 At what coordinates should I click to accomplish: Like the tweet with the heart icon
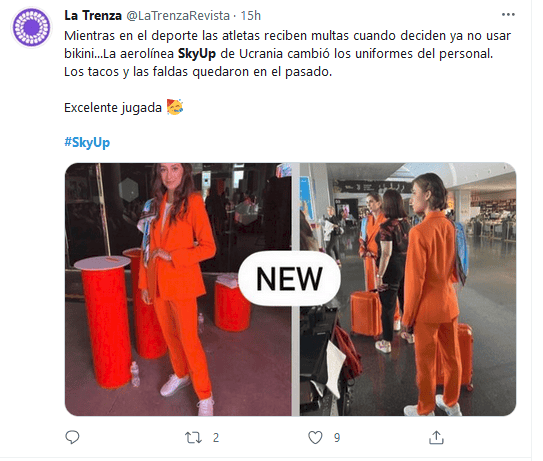[315, 437]
